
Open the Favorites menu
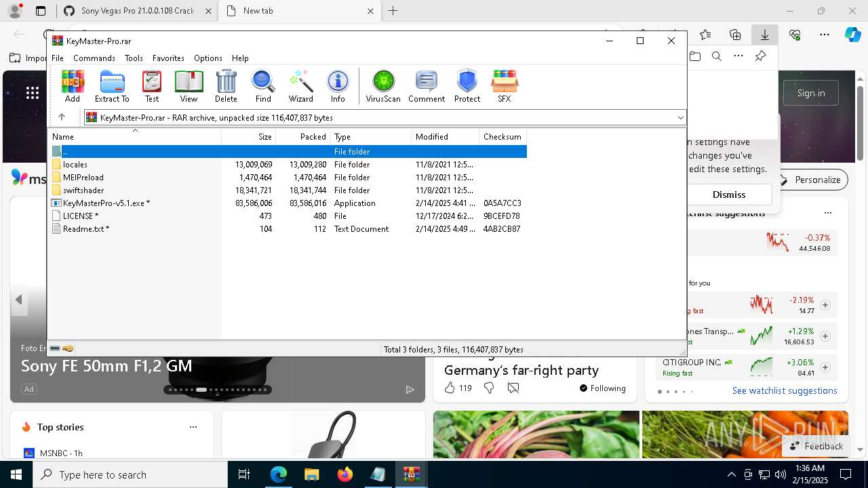point(168,58)
